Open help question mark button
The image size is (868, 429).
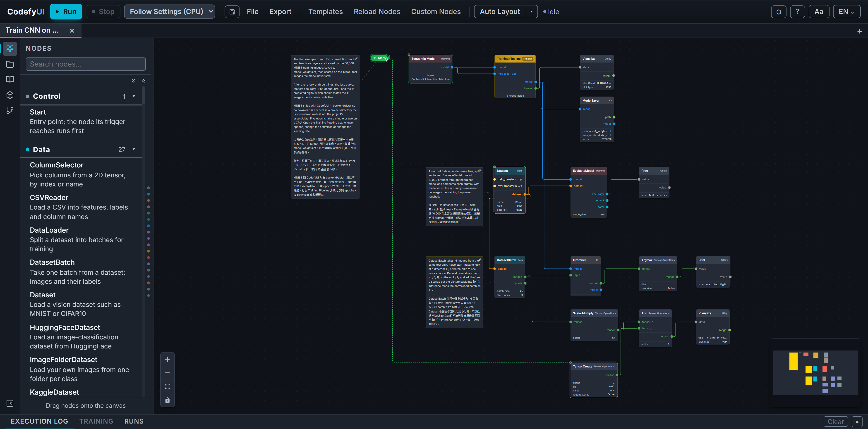point(797,12)
